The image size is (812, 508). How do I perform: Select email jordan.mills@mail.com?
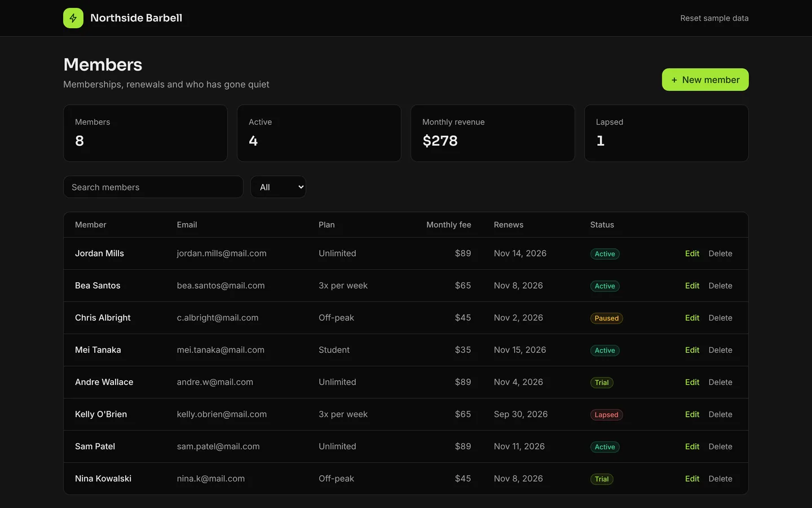tap(222, 253)
